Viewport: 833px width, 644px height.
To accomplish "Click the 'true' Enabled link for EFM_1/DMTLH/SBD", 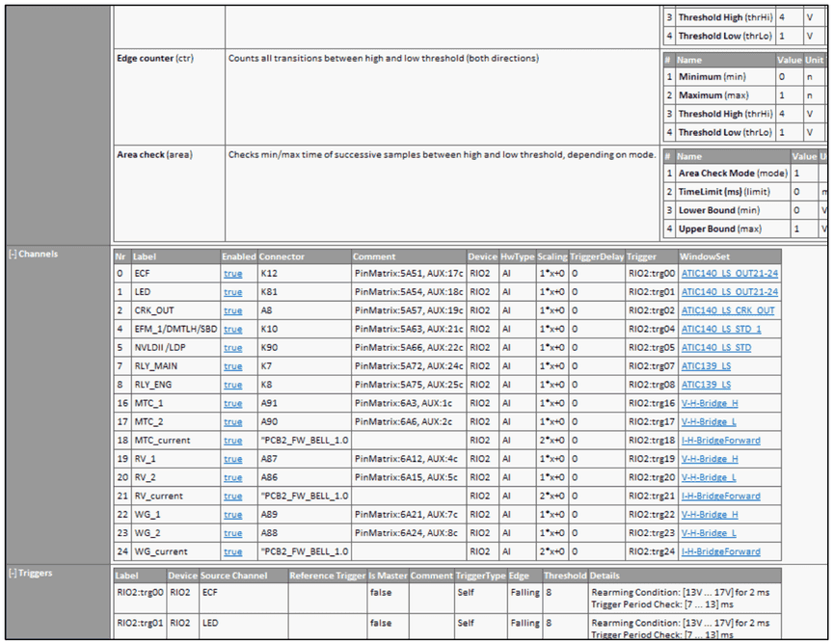I will click(232, 330).
